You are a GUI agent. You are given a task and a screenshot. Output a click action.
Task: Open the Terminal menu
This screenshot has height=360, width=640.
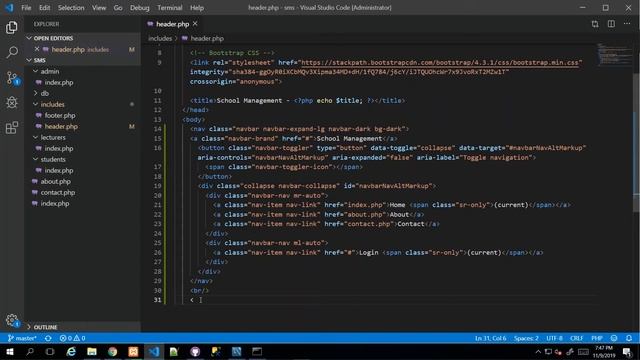point(170,8)
